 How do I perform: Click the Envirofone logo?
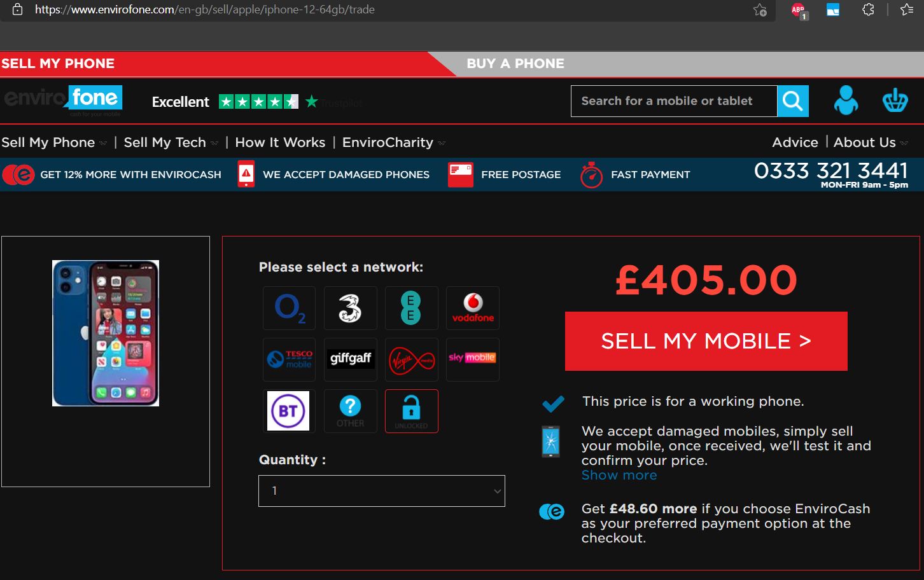(63, 101)
